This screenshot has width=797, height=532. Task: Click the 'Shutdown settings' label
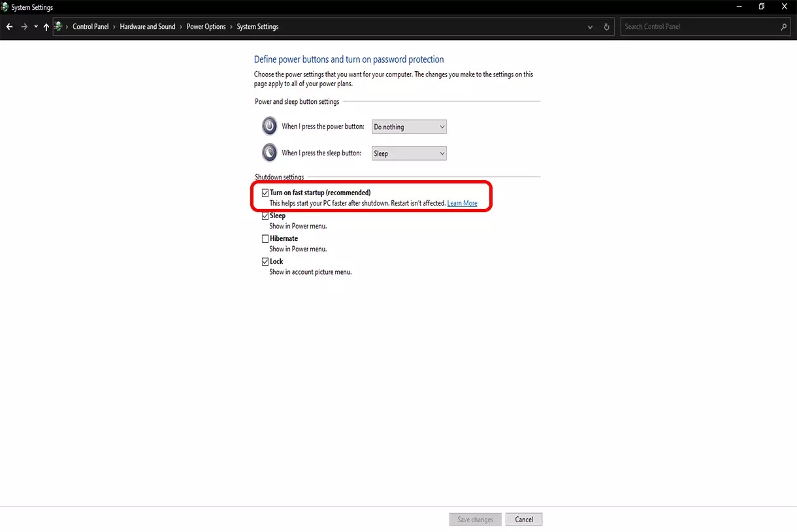(x=280, y=177)
